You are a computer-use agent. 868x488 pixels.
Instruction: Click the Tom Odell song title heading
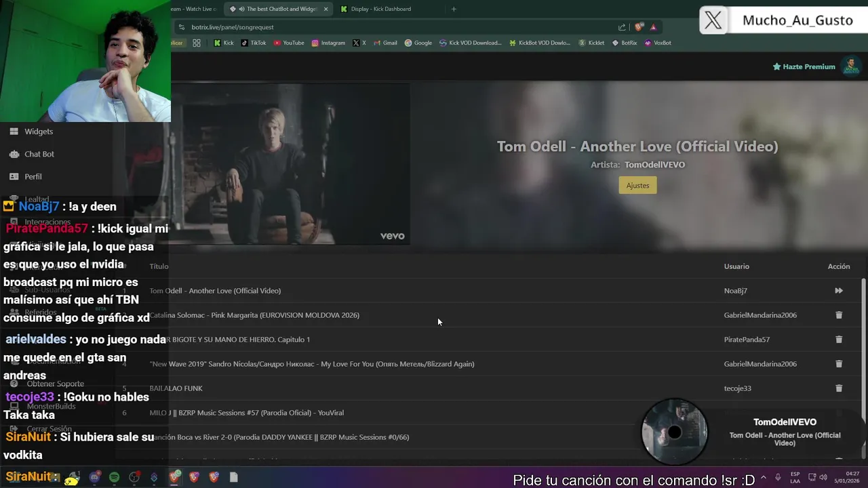[x=637, y=146]
